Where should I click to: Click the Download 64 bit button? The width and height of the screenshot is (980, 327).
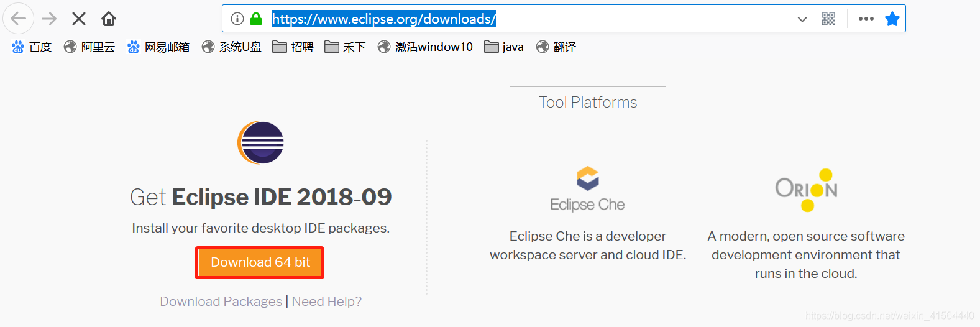click(260, 262)
